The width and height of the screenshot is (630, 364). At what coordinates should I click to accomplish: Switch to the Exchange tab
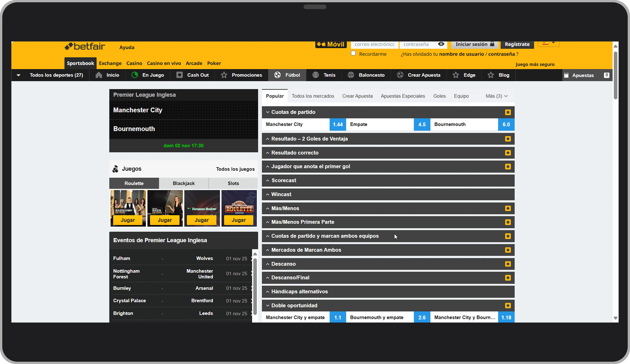tap(110, 63)
